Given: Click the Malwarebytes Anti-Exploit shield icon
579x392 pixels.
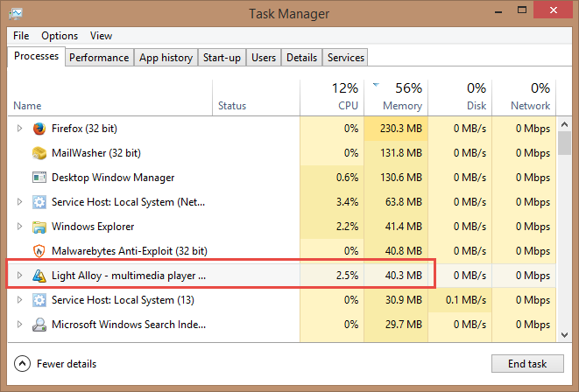Looking at the screenshot, I should click(39, 251).
